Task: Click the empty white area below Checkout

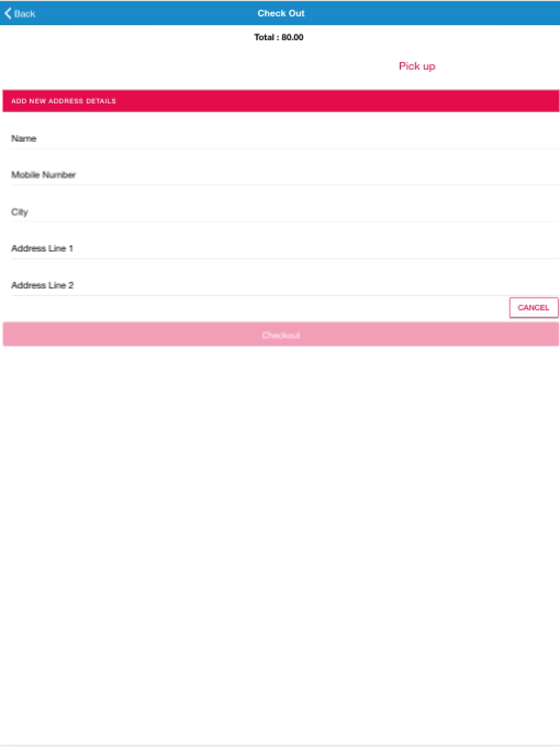Action: pyautogui.click(x=280, y=543)
